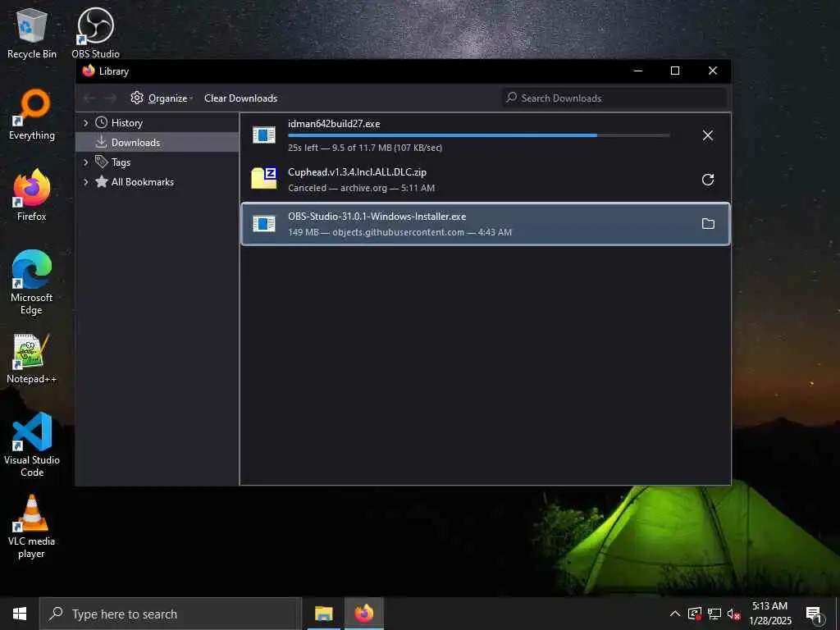Open Recycle Bin on the desktop
This screenshot has width=840, height=630.
(x=32, y=33)
